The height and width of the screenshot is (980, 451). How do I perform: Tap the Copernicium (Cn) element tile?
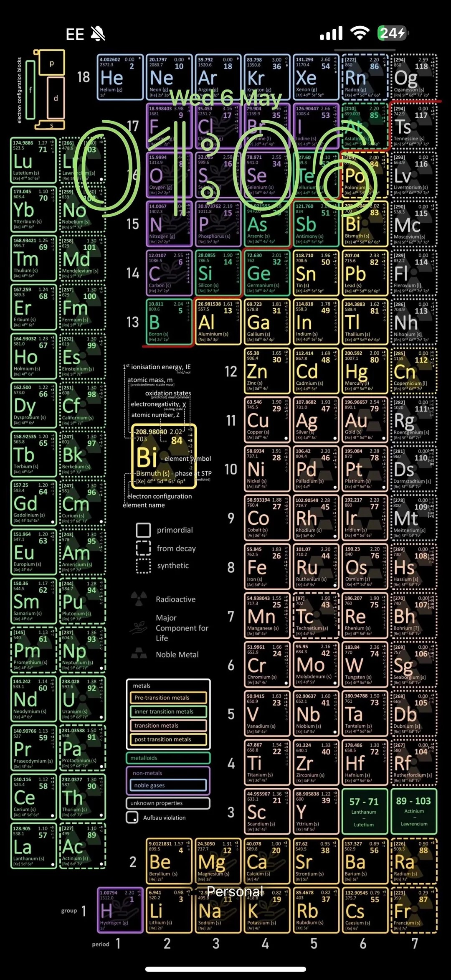pos(414,371)
